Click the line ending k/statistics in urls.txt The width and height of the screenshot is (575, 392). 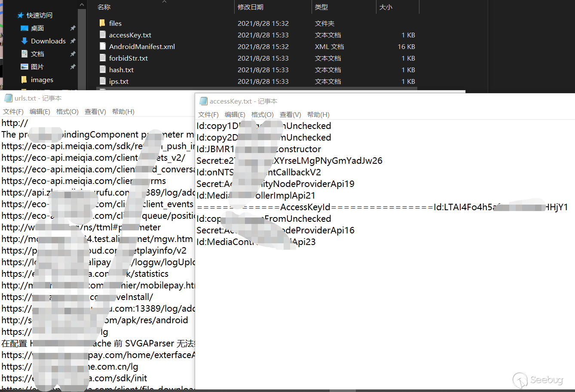(85, 274)
